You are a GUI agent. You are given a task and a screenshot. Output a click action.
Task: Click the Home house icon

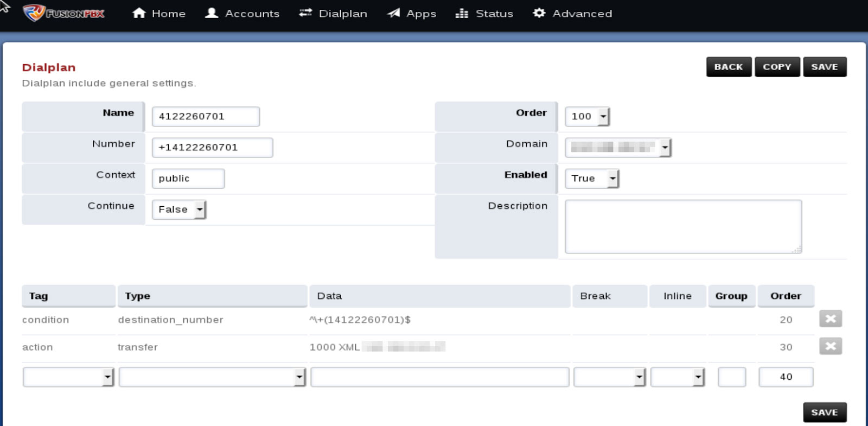point(139,13)
